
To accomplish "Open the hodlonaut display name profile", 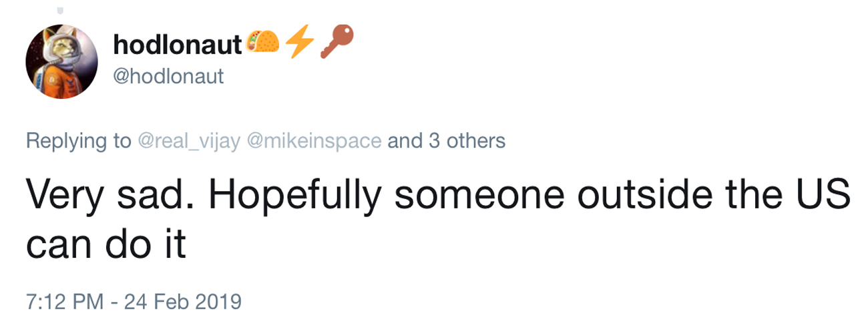I will (x=177, y=45).
